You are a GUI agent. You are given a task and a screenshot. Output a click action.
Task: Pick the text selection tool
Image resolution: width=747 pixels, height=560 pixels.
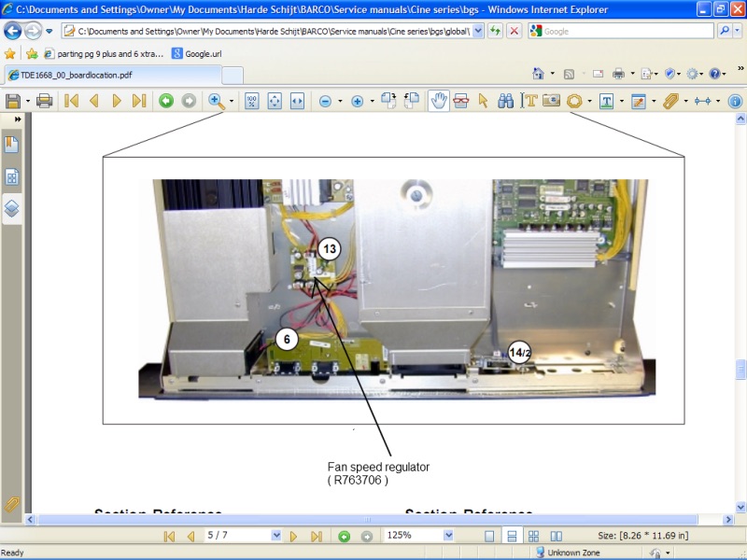529,101
